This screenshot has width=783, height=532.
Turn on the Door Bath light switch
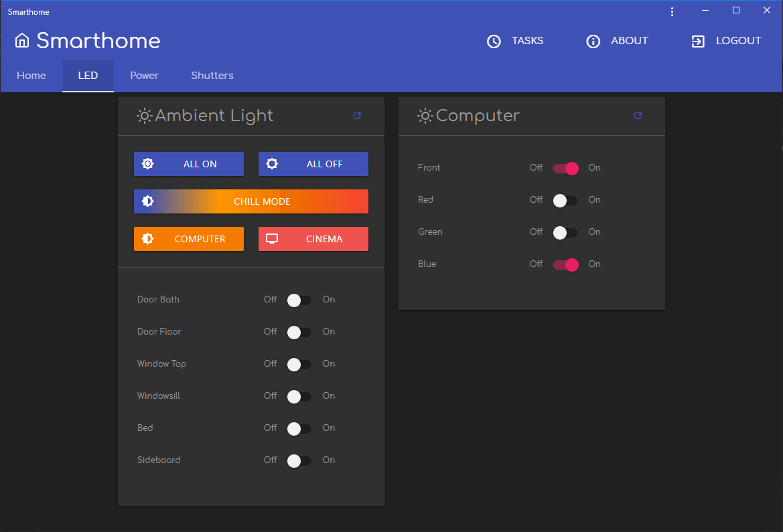click(x=299, y=300)
